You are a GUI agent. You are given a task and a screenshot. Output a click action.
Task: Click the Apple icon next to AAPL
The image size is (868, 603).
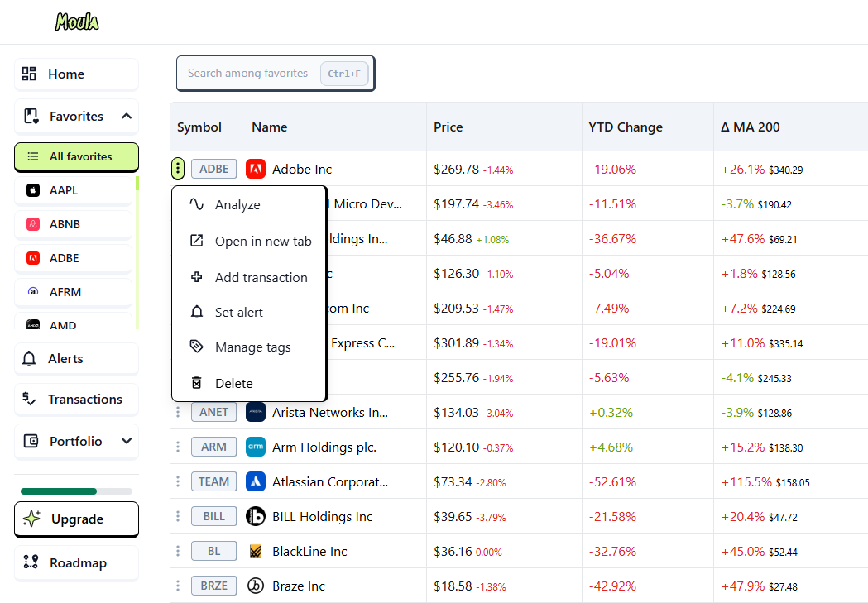[x=33, y=190]
